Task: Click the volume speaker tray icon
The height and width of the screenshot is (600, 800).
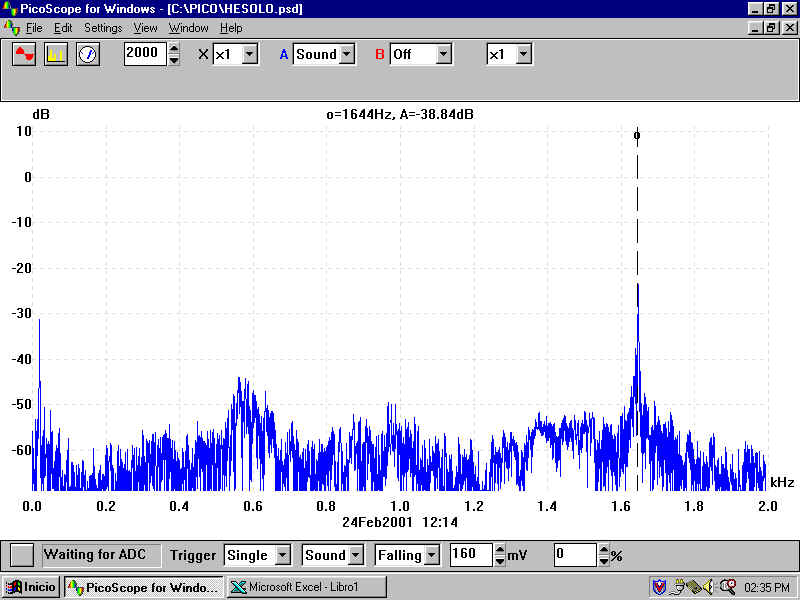Action: click(708, 587)
